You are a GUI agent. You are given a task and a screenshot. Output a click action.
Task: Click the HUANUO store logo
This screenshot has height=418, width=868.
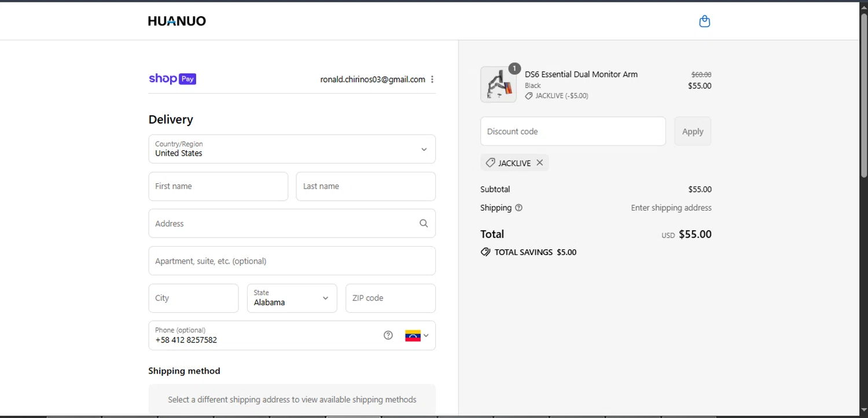(177, 21)
